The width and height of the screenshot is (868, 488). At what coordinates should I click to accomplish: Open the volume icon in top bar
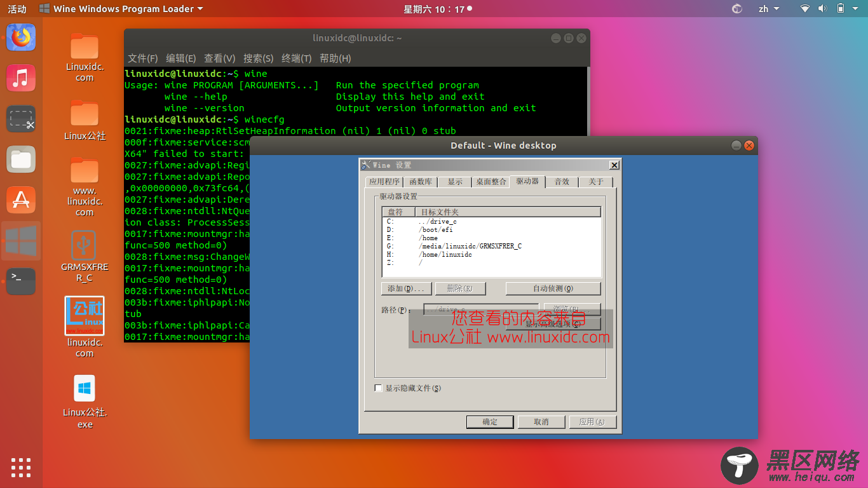pyautogui.click(x=822, y=9)
